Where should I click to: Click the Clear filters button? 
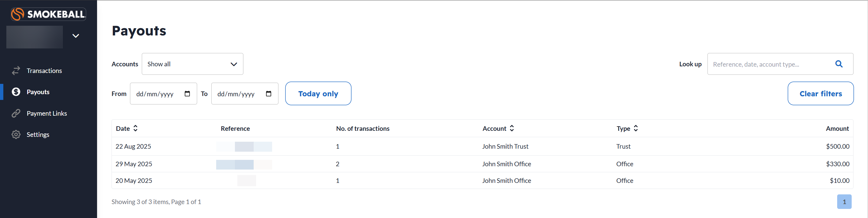click(821, 94)
